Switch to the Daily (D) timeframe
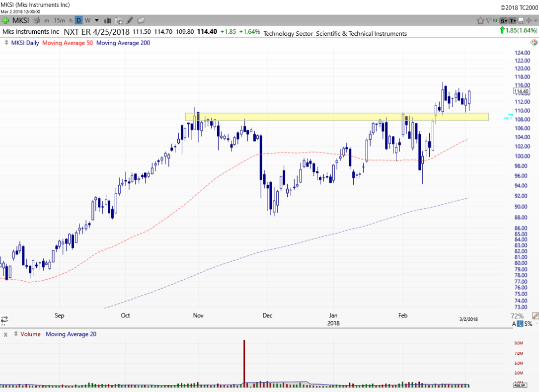The image size is (539, 392). [78, 20]
